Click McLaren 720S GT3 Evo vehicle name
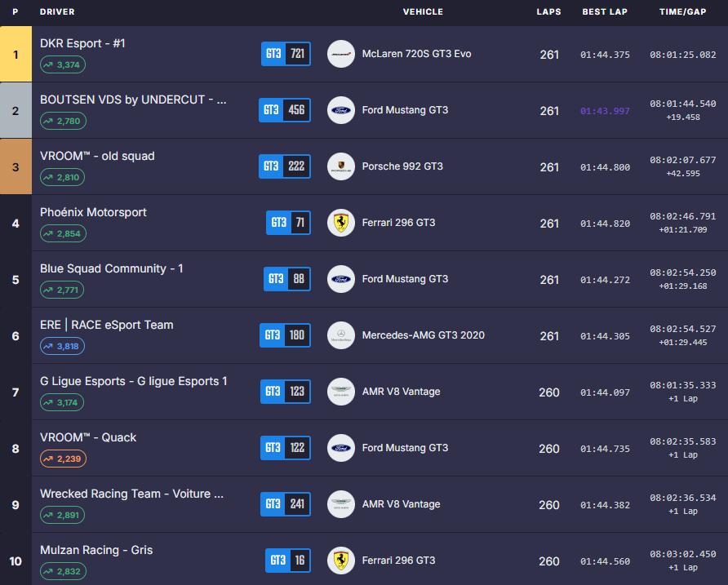The height and width of the screenshot is (585, 728). point(416,54)
